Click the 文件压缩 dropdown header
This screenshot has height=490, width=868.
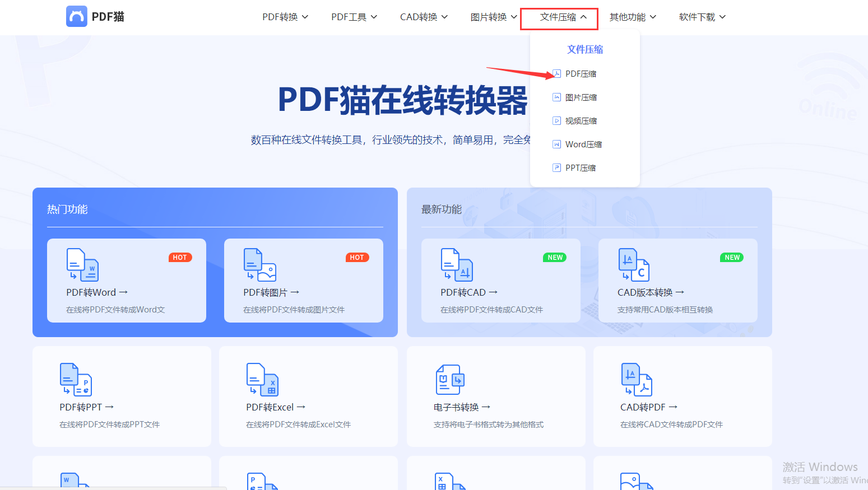click(x=585, y=49)
